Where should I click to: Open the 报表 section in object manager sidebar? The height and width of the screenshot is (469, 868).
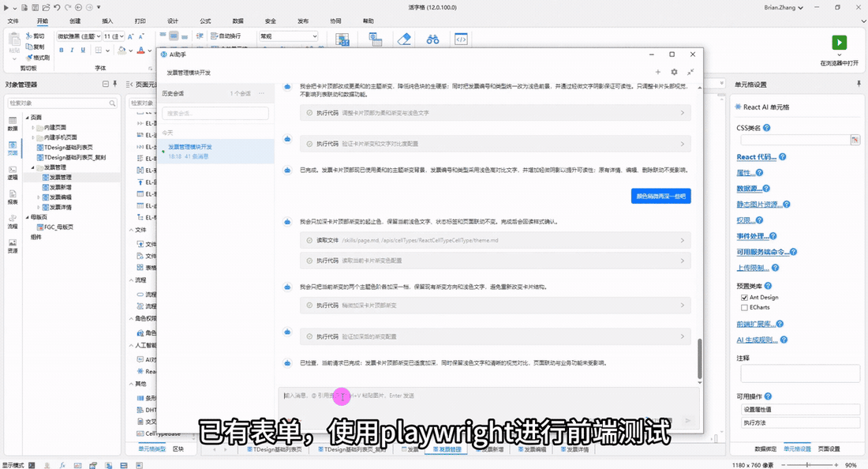click(x=13, y=197)
